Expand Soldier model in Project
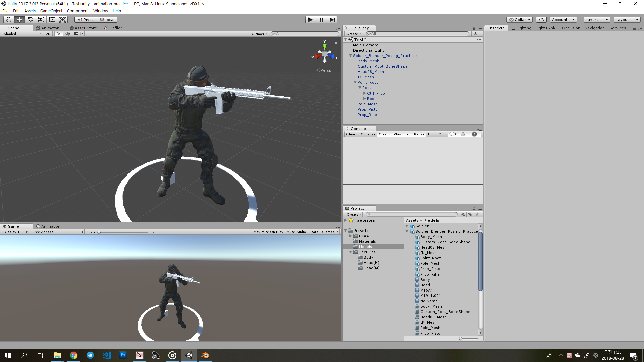 pyautogui.click(x=407, y=226)
